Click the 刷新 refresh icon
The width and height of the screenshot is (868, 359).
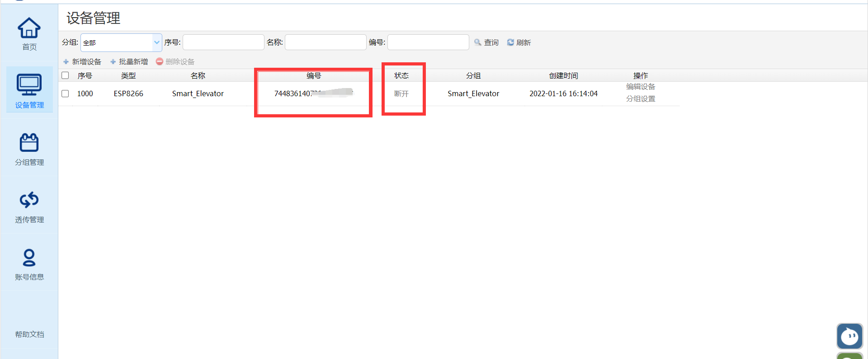pyautogui.click(x=510, y=42)
